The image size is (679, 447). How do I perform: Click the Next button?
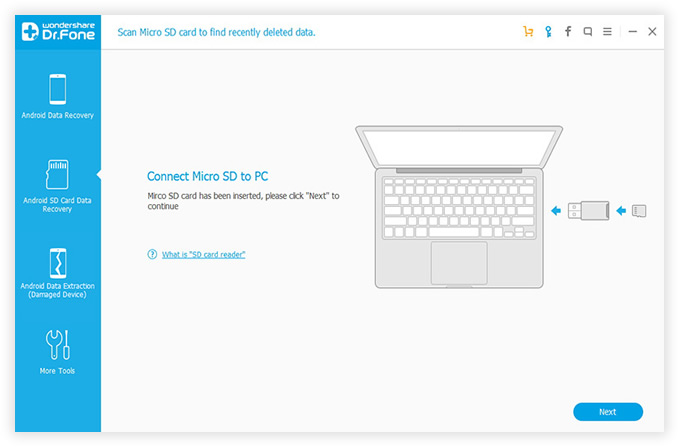608,412
